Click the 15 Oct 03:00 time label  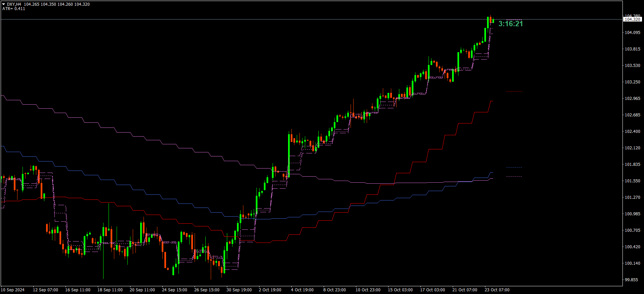[400, 290]
